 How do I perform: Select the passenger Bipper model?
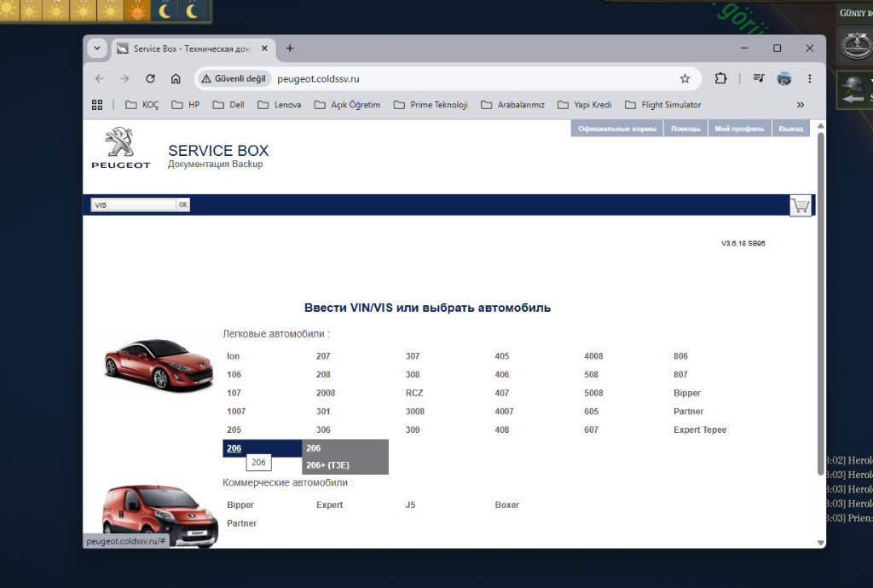(x=687, y=393)
